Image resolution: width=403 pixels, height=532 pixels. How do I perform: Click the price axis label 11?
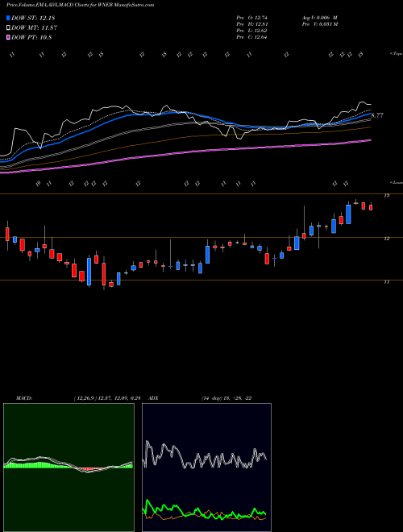(x=386, y=281)
